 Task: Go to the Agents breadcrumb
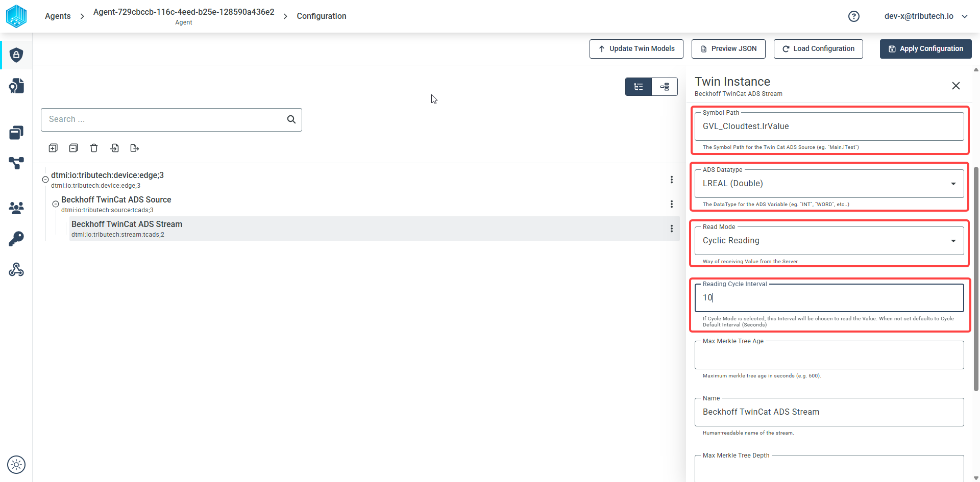(x=58, y=16)
